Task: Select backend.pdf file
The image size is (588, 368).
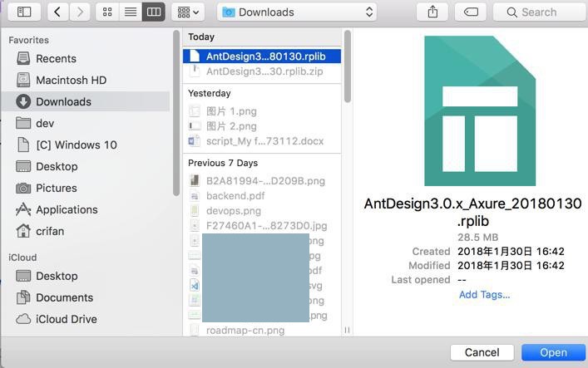Action: (262, 195)
